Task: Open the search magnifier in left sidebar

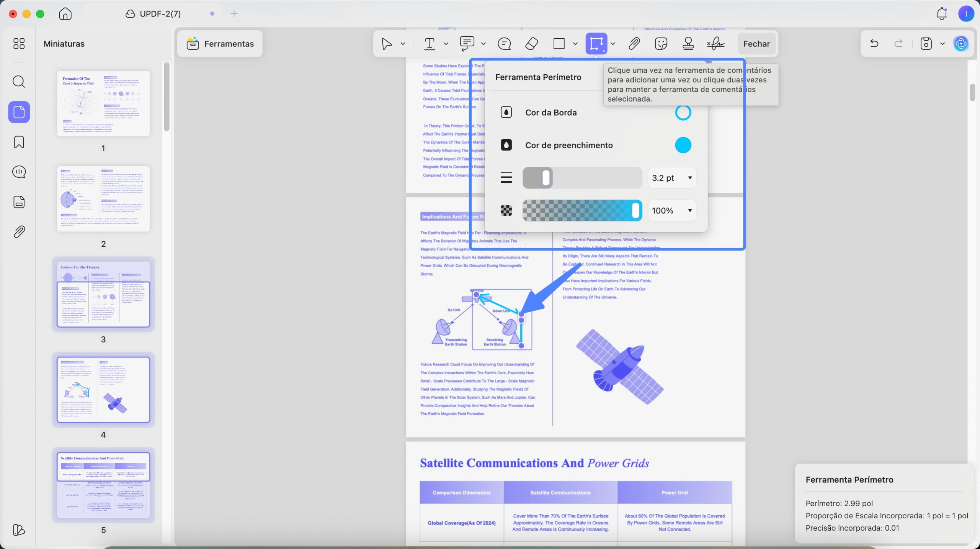Action: click(19, 82)
